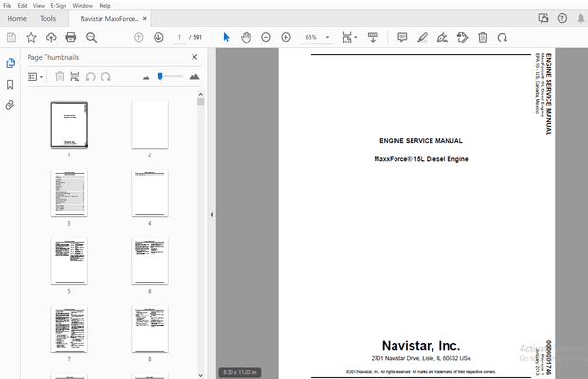This screenshot has height=379, width=588.
Task: Rotate thumbnails clockwise
Action: point(106,77)
